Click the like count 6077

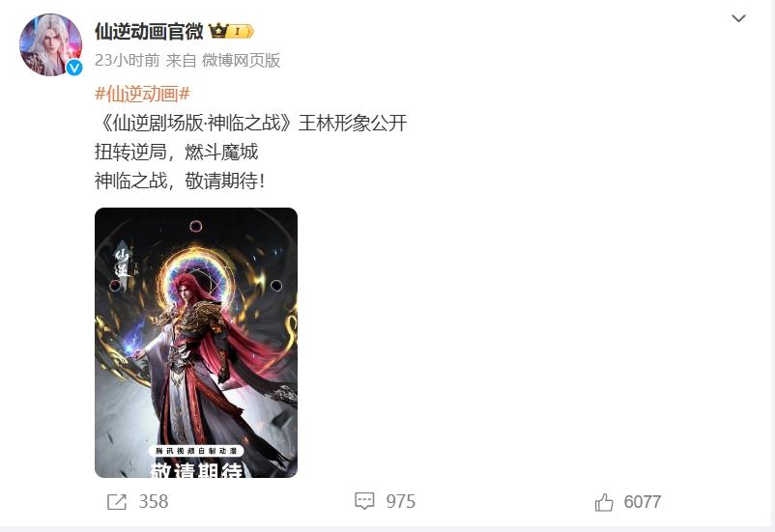pyautogui.click(x=643, y=502)
